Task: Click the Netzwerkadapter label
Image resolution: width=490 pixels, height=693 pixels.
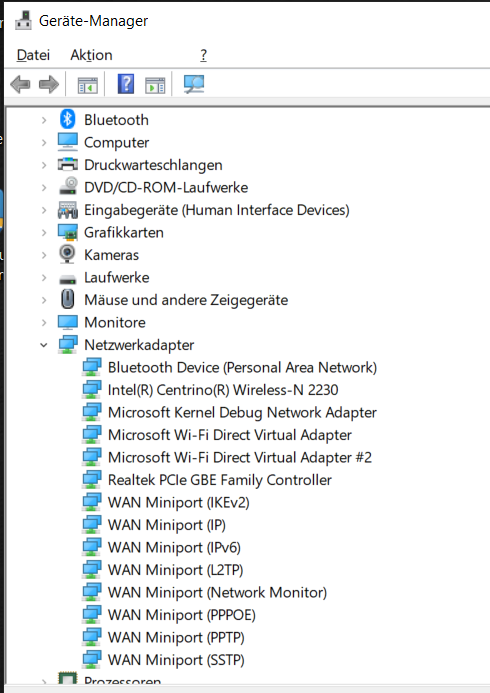Action: (139, 345)
